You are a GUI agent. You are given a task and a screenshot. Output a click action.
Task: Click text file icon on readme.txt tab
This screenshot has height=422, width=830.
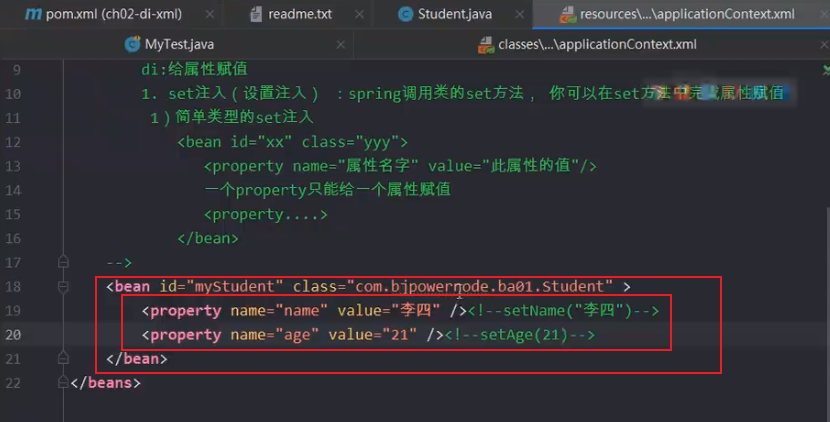[x=256, y=14]
